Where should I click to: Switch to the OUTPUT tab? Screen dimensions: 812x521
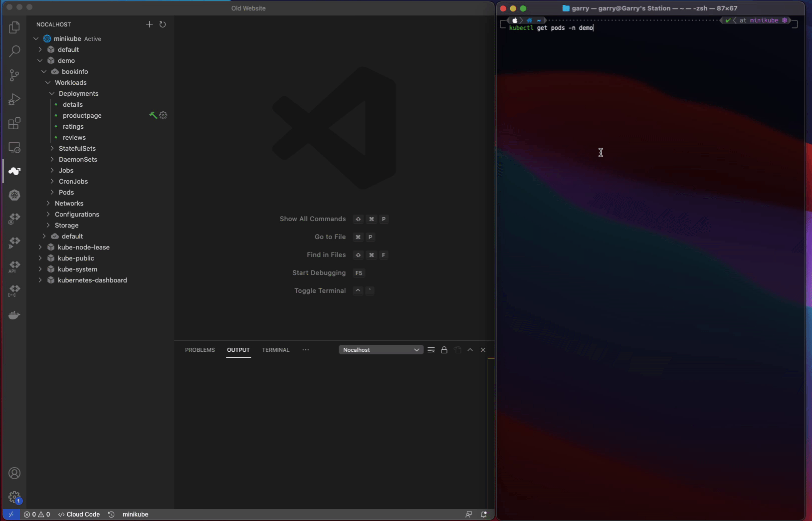pos(238,350)
